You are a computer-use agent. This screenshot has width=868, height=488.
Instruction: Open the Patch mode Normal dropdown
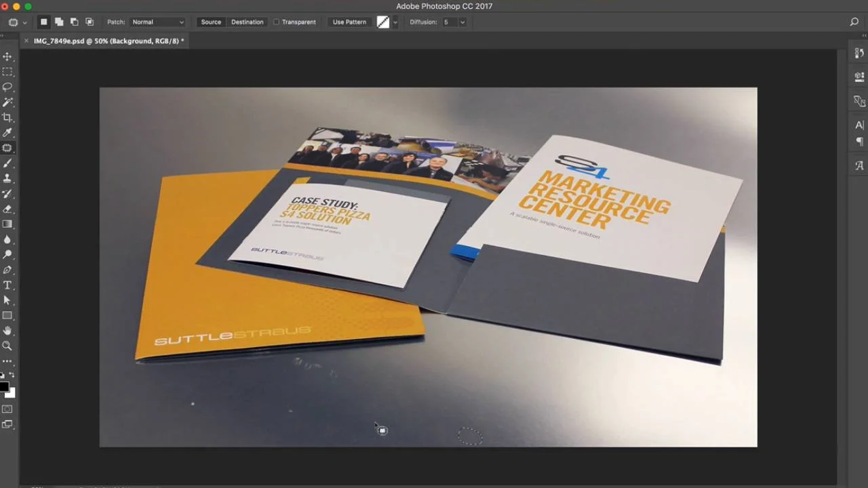pyautogui.click(x=157, y=22)
